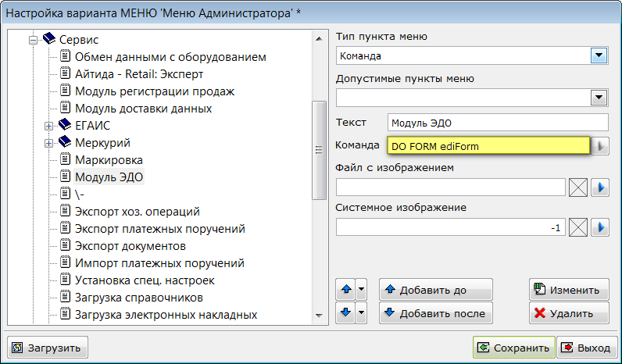This screenshot has height=364, width=622.
Task: Click the Изменить button
Action: (569, 290)
